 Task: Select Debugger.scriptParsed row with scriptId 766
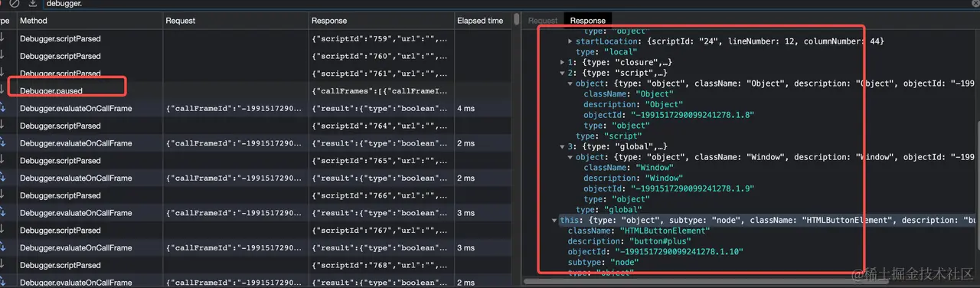256,195
